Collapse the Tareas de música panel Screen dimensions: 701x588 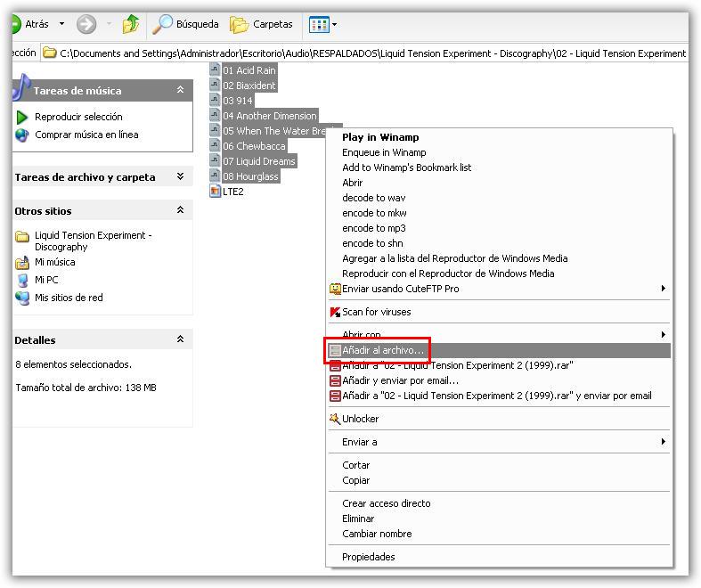tap(180, 90)
